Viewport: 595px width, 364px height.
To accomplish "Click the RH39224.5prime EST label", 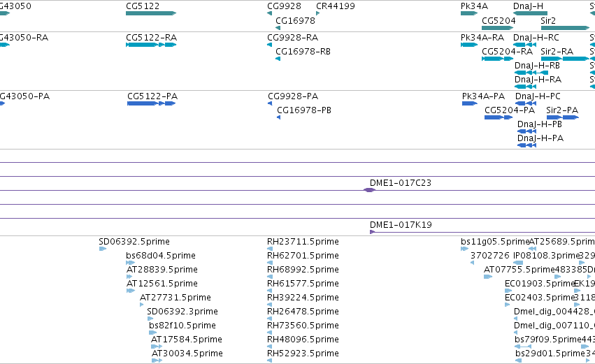I will tap(303, 298).
